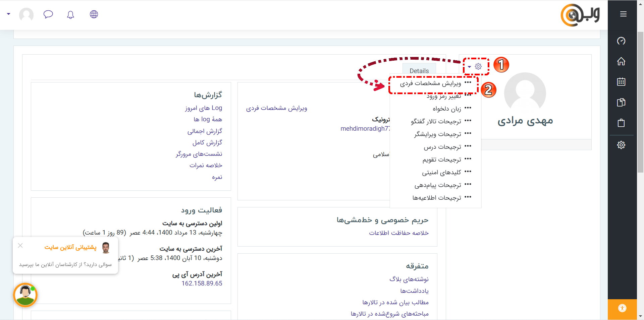Open the calendar icon in sidebar
Image resolution: width=644 pixels, height=320 pixels.
[x=621, y=82]
